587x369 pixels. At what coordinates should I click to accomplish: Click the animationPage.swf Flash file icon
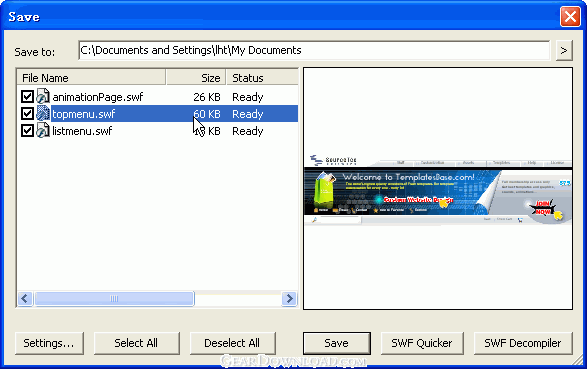(x=43, y=97)
